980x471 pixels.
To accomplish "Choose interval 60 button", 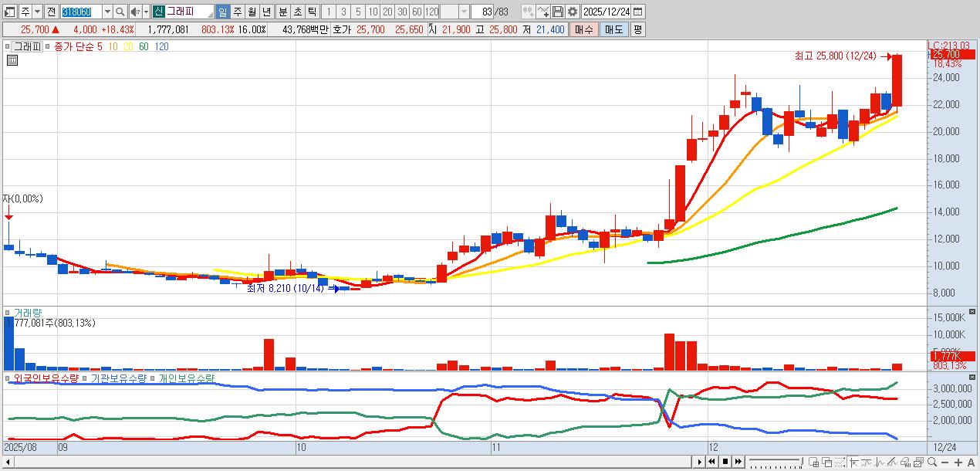I will point(417,12).
